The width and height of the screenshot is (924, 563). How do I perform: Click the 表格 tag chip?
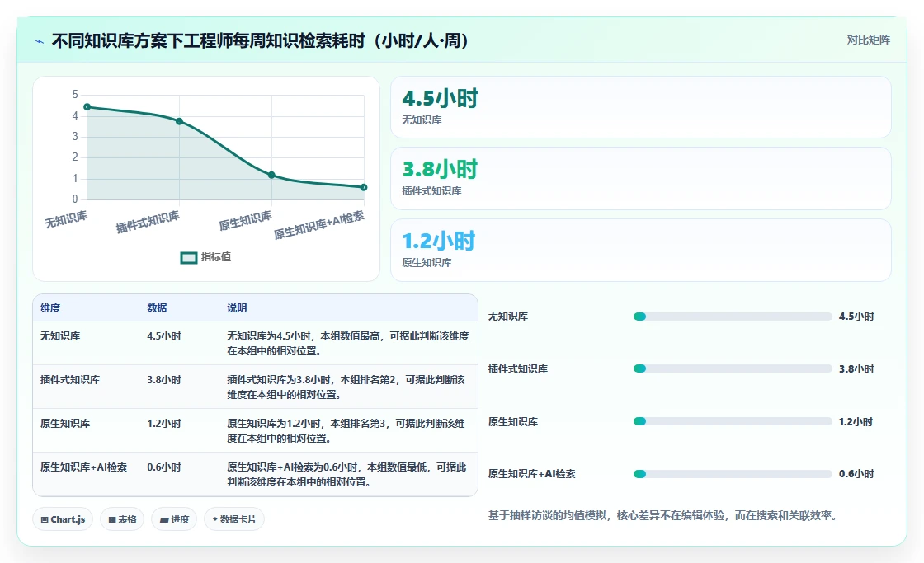click(122, 519)
